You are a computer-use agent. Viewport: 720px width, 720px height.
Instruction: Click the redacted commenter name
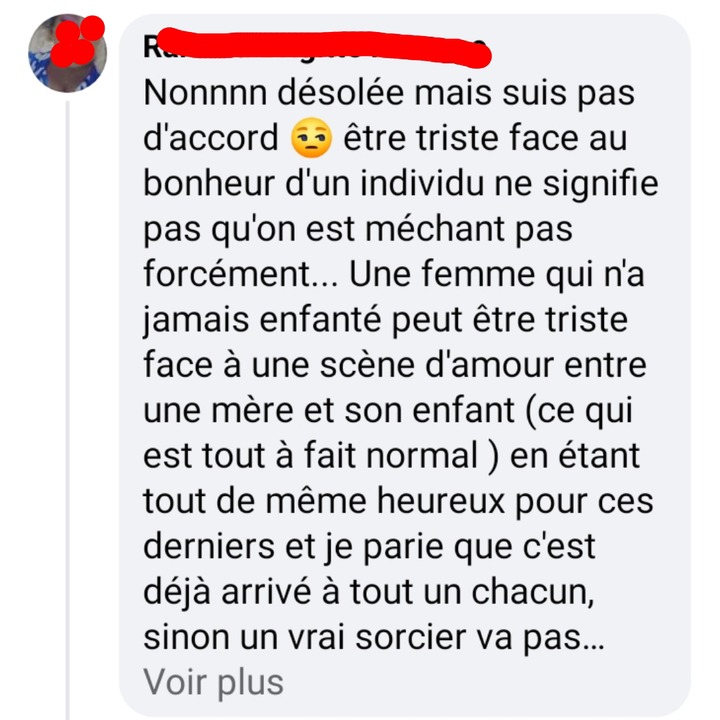[317, 48]
